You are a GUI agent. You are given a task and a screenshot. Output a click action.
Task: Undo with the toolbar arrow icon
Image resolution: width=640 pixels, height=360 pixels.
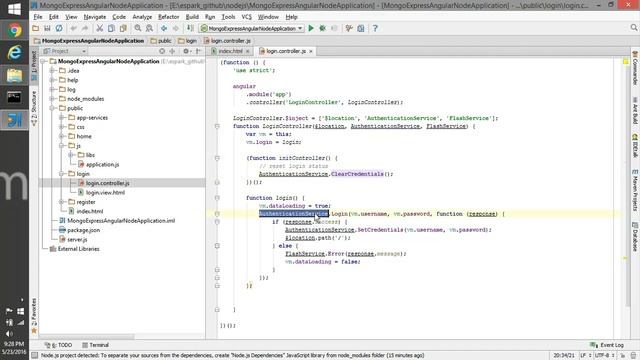(x=73, y=29)
